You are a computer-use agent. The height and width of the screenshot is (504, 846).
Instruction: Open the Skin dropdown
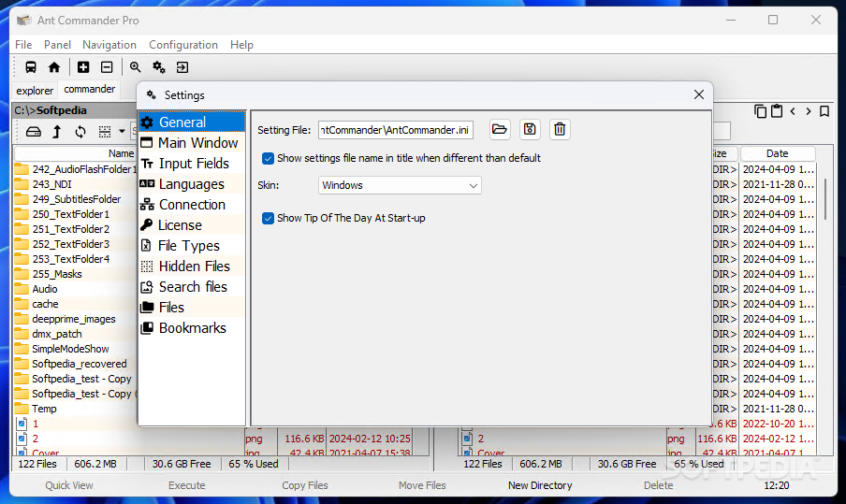[x=400, y=185]
